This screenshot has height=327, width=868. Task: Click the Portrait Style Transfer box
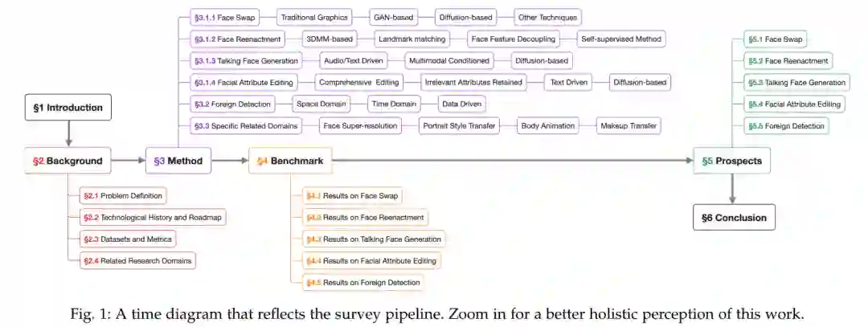click(459, 125)
